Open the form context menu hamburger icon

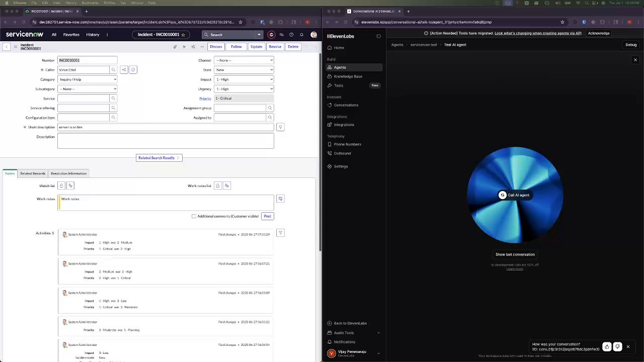(15, 47)
